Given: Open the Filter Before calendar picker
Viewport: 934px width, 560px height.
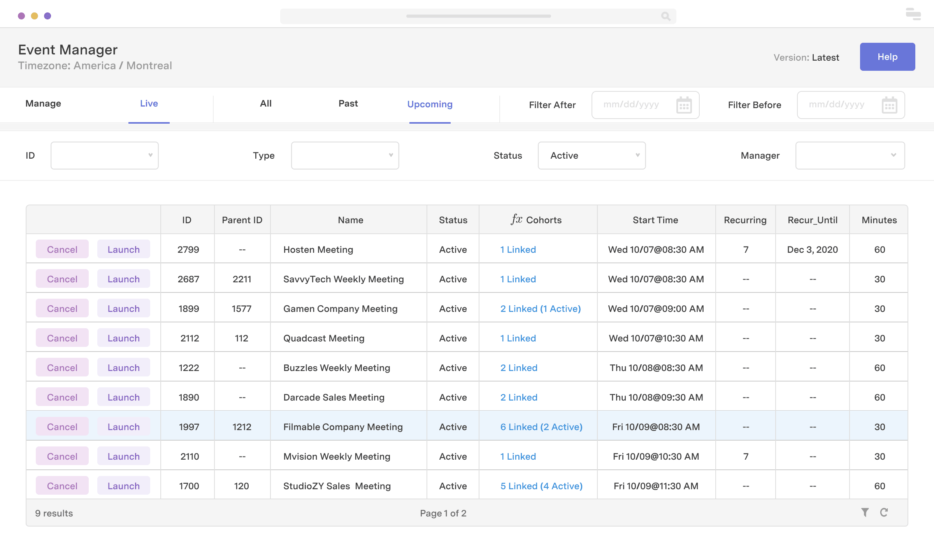Looking at the screenshot, I should click(x=890, y=105).
